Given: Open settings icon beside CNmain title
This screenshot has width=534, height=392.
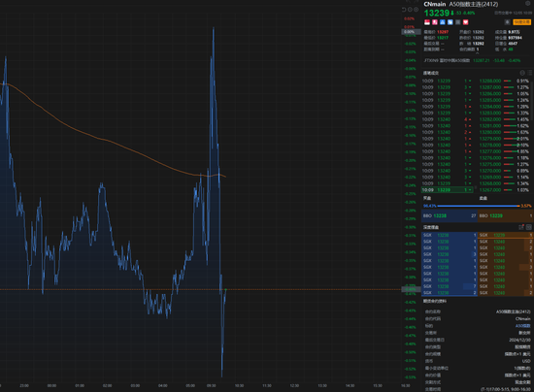Looking at the screenshot, I should [x=528, y=4].
